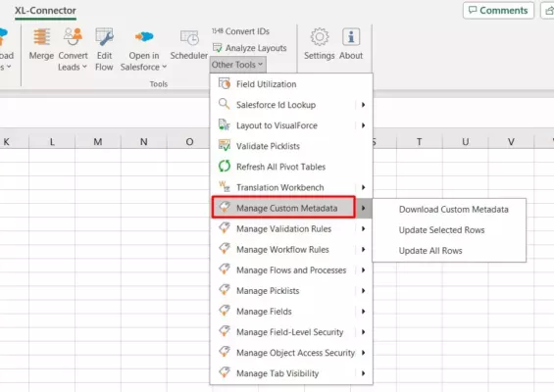The width and height of the screenshot is (554, 392).
Task: Select Update All Rows in submenu
Action: tap(449, 251)
